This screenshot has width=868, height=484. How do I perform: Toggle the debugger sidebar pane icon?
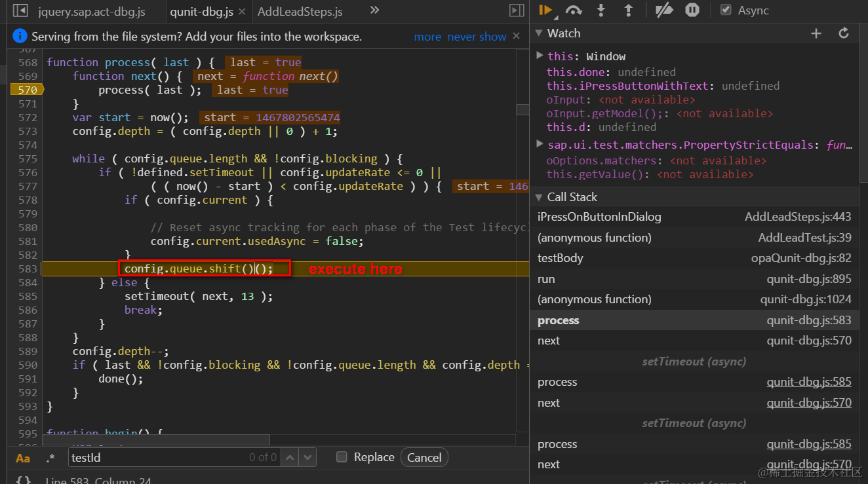(517, 10)
